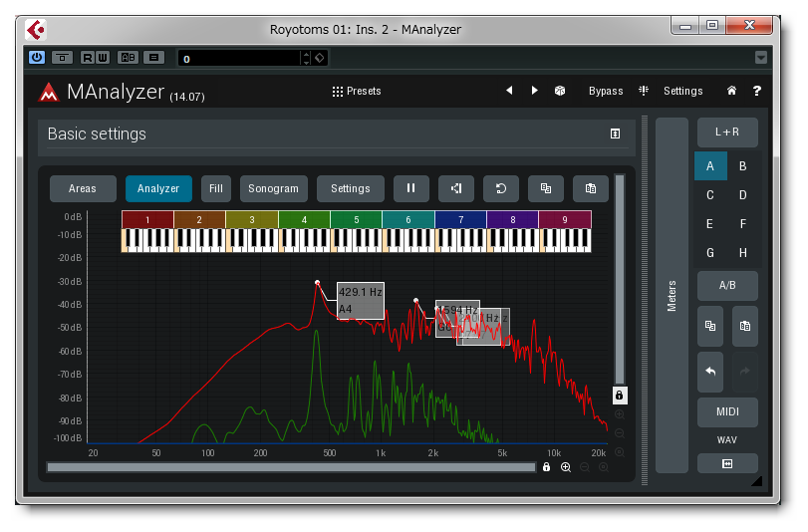Image resolution: width=808 pixels, height=532 pixels.
Task: Select octave 9 color band
Action: pos(565,219)
